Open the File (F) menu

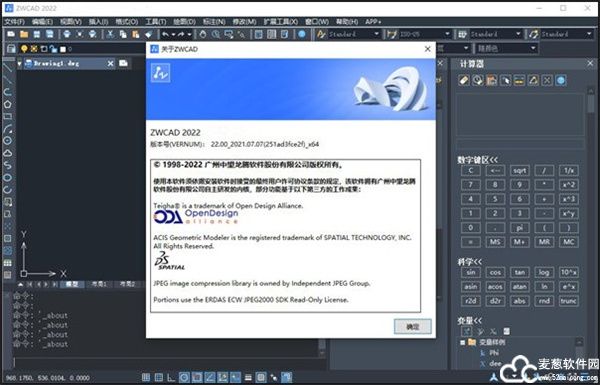(x=14, y=22)
